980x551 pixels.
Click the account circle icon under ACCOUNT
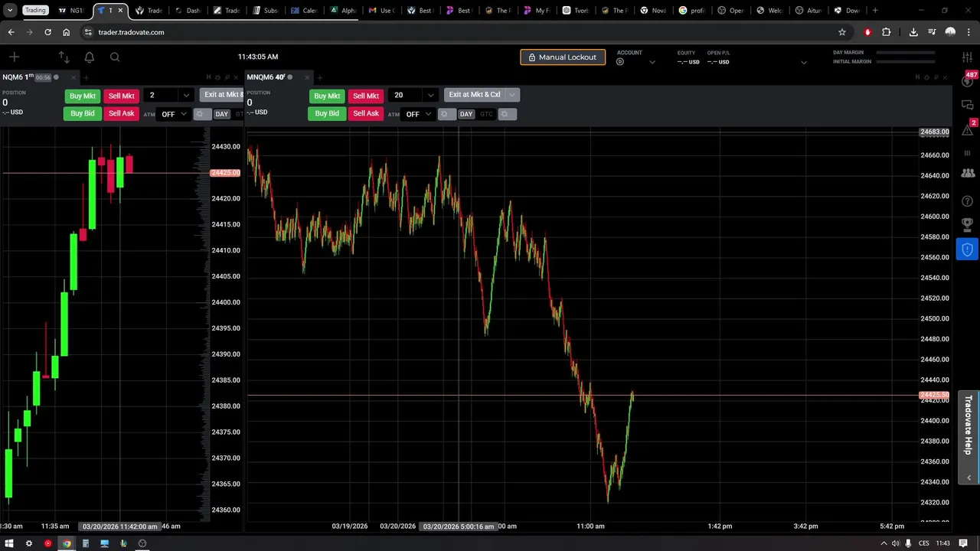[x=620, y=62]
